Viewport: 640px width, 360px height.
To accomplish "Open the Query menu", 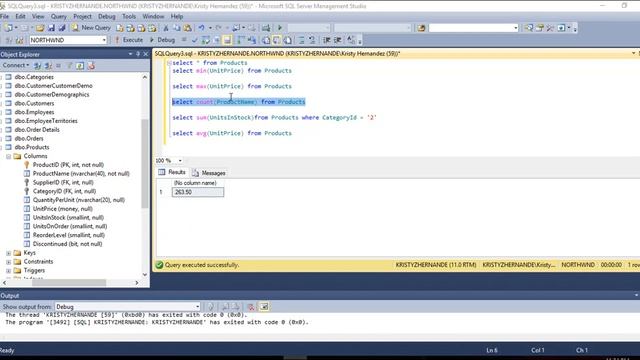I will (58, 16).
